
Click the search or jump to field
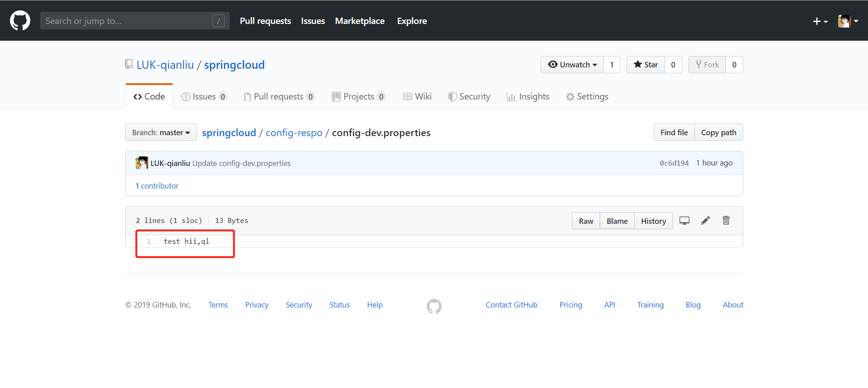pos(135,21)
